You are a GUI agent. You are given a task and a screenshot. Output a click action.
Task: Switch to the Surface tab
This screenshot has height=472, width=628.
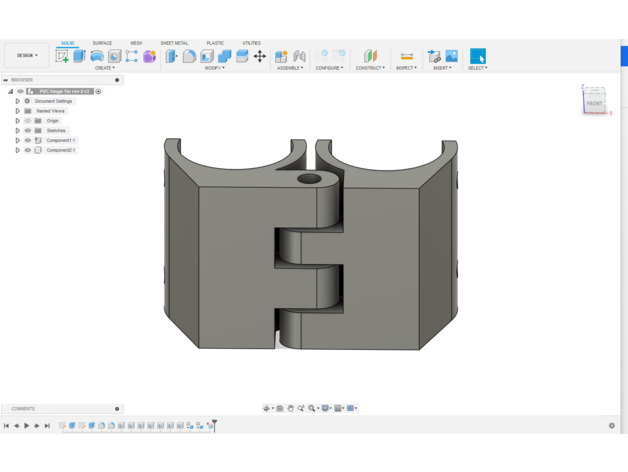pyautogui.click(x=102, y=43)
